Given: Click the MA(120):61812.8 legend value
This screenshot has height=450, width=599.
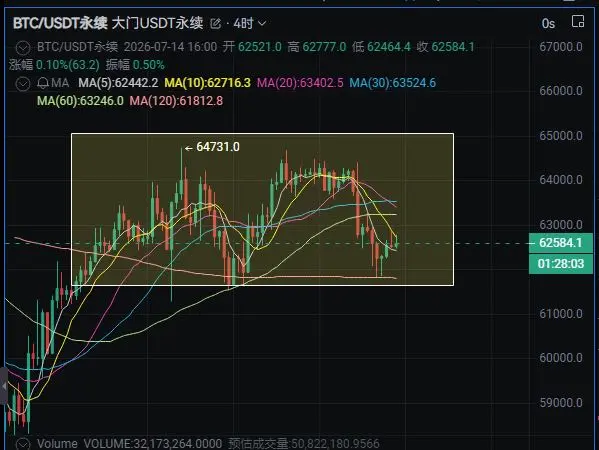Looking at the screenshot, I should tap(176, 101).
